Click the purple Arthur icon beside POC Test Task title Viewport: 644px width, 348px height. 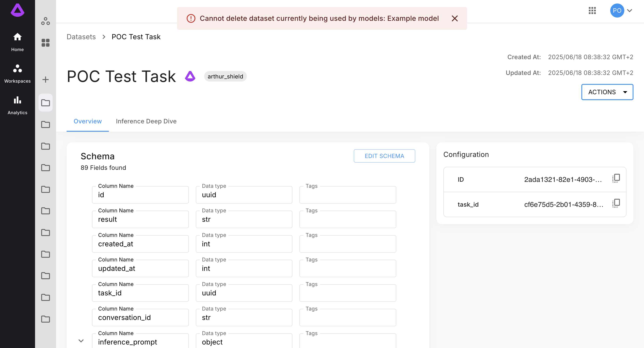coord(190,76)
